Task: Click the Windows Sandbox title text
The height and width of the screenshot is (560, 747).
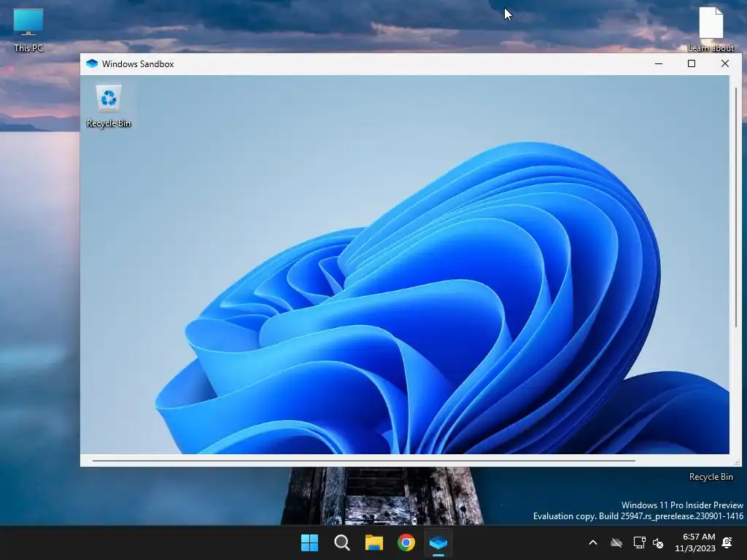Action: (138, 64)
